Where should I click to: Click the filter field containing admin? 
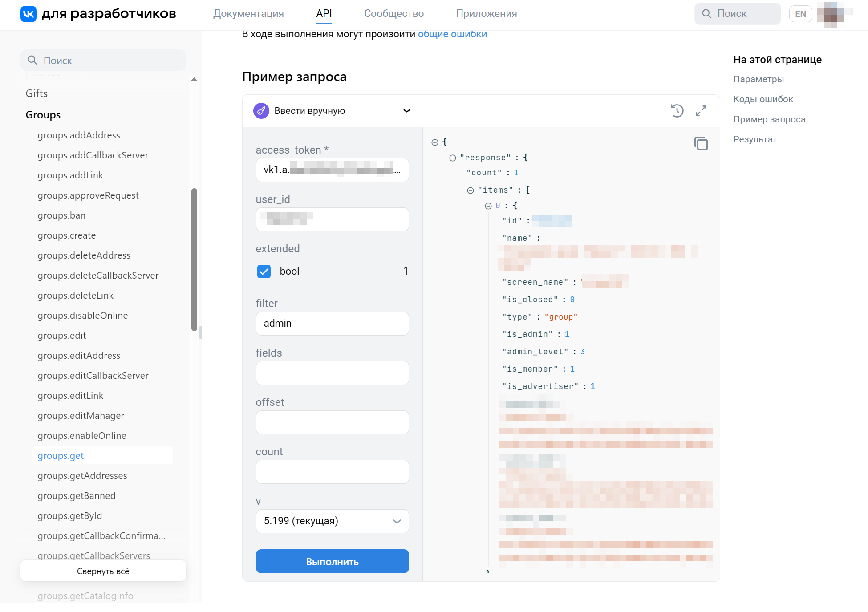click(332, 324)
